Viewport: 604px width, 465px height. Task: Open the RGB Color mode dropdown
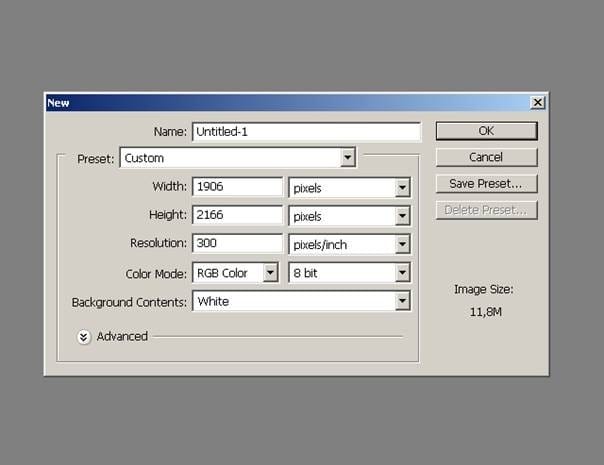point(235,273)
